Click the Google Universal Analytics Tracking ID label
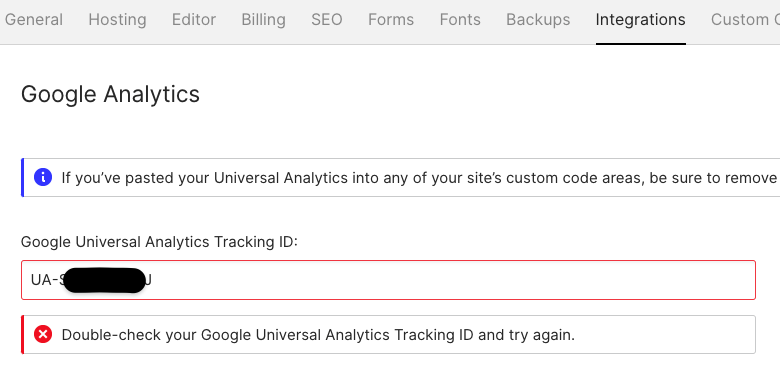This screenshot has height=382, width=780. click(159, 242)
